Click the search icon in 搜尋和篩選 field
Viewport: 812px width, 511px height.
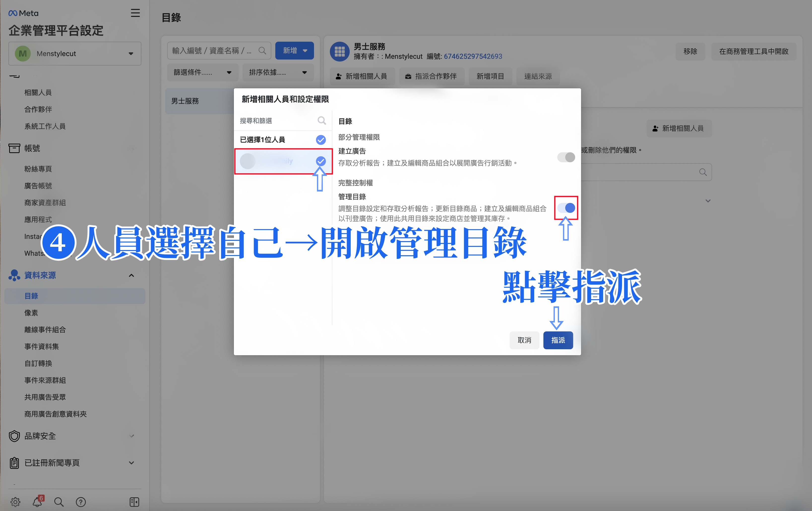(322, 120)
